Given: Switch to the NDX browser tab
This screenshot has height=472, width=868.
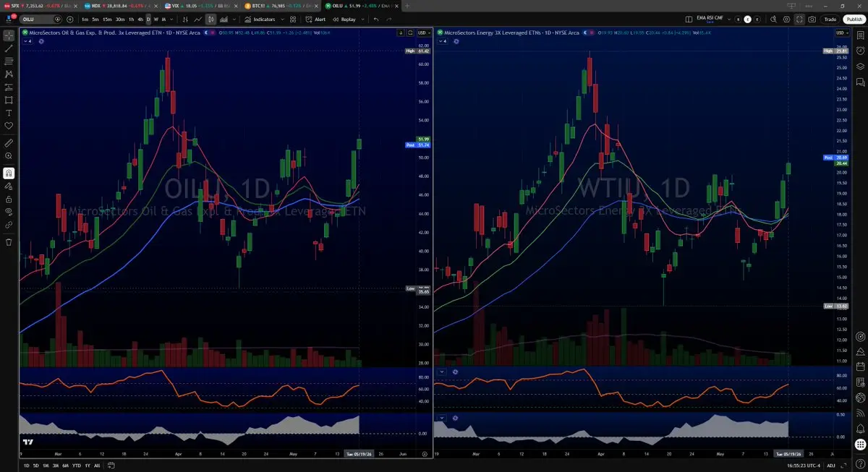Looking at the screenshot, I should pyautogui.click(x=119, y=5).
